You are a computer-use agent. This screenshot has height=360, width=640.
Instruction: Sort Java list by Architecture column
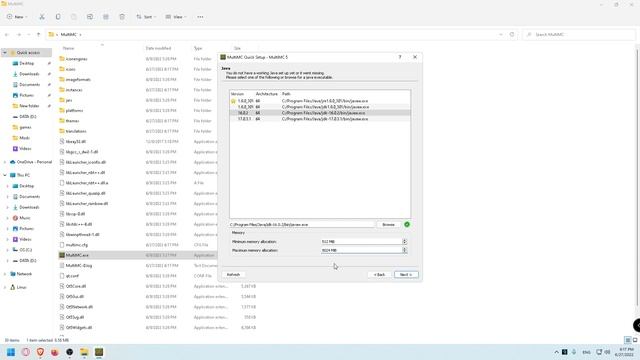click(267, 94)
